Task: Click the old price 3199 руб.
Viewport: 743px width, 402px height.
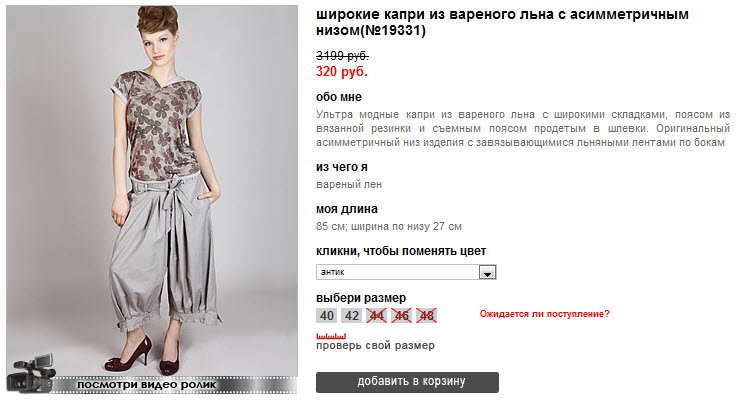Action: click(342, 56)
